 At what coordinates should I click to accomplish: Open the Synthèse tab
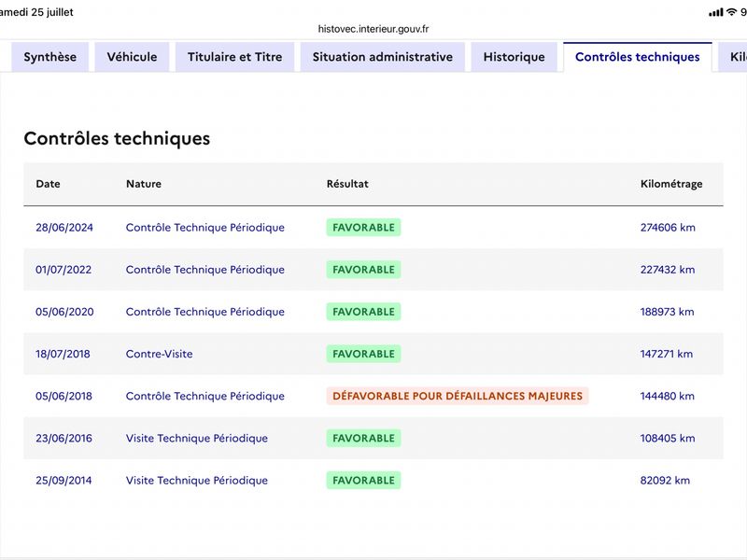click(50, 57)
